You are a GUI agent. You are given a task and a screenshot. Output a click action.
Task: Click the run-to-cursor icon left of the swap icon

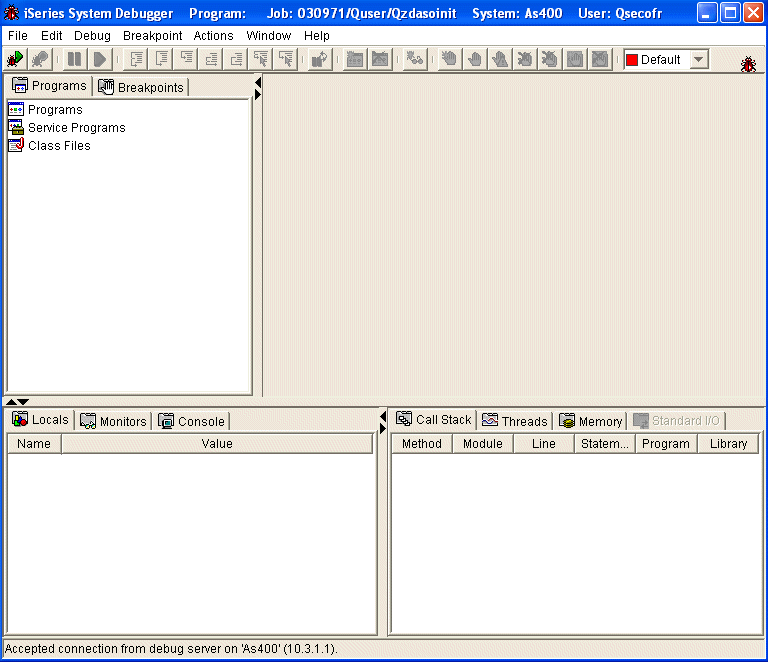286,60
